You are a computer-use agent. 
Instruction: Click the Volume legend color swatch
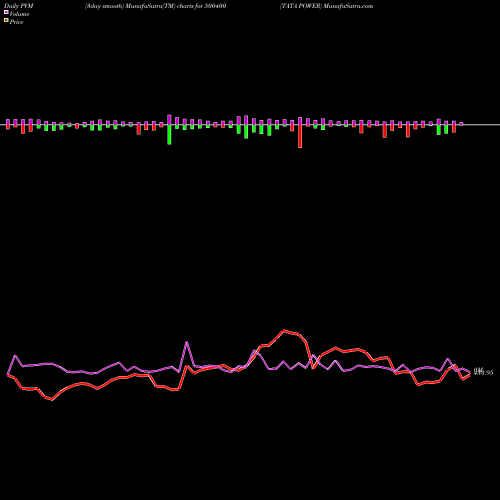[x=6, y=13]
